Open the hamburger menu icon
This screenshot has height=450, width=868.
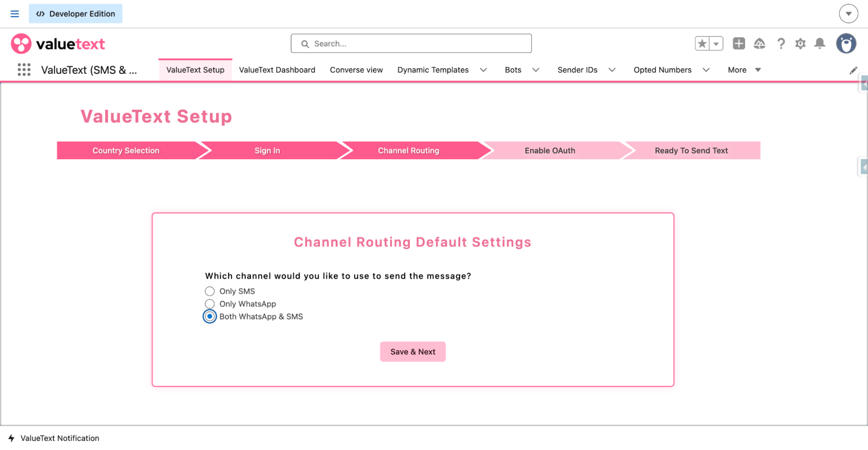coord(15,14)
